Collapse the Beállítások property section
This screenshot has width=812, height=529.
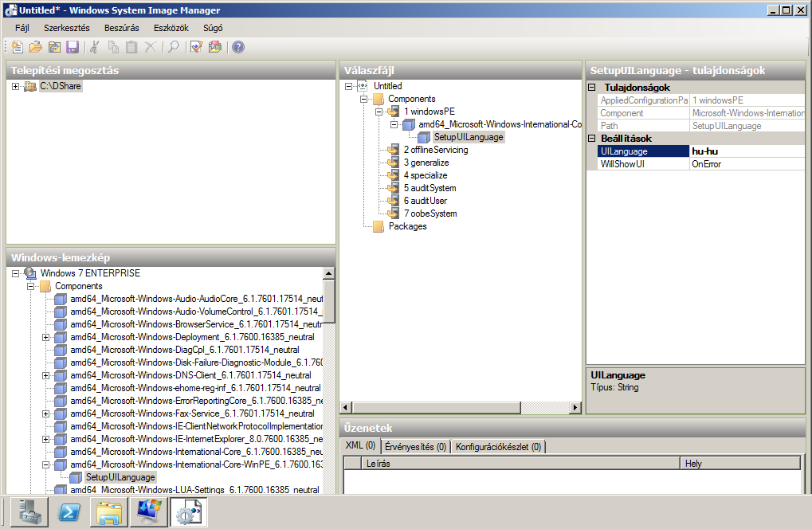592,138
